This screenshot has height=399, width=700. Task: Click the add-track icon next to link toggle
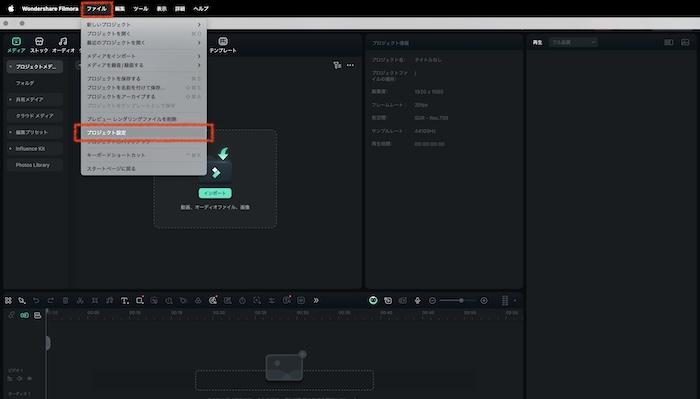tap(38, 316)
